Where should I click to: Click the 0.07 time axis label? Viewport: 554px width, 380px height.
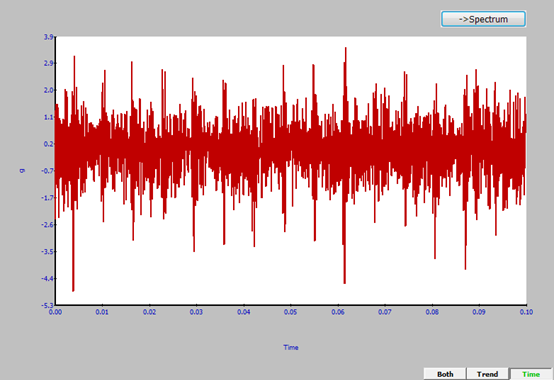(x=385, y=312)
